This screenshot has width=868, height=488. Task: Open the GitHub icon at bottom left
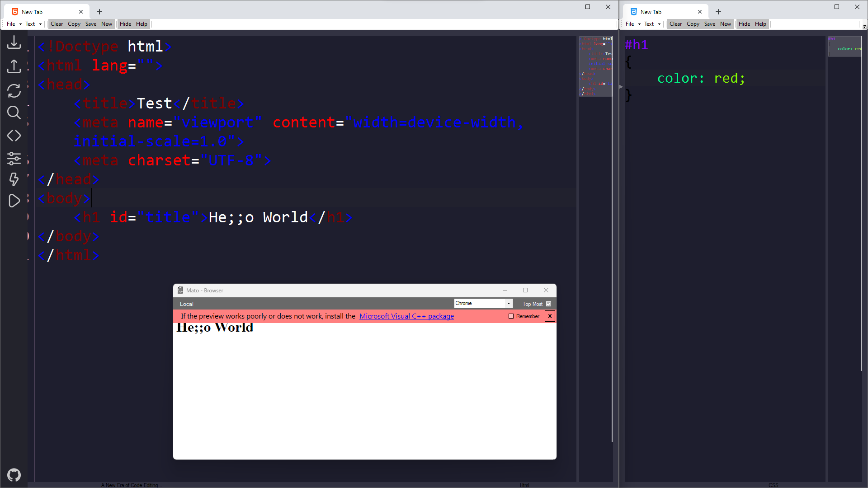click(14, 475)
